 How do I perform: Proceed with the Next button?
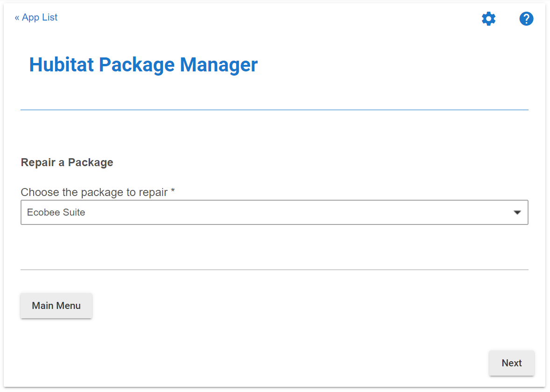[x=512, y=363]
